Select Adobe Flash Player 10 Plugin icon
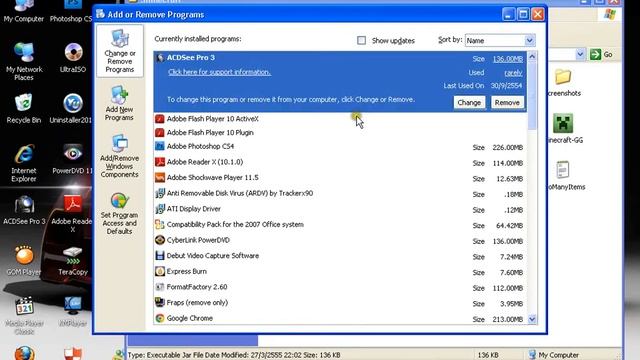This screenshot has width=640, height=360. 160,133
